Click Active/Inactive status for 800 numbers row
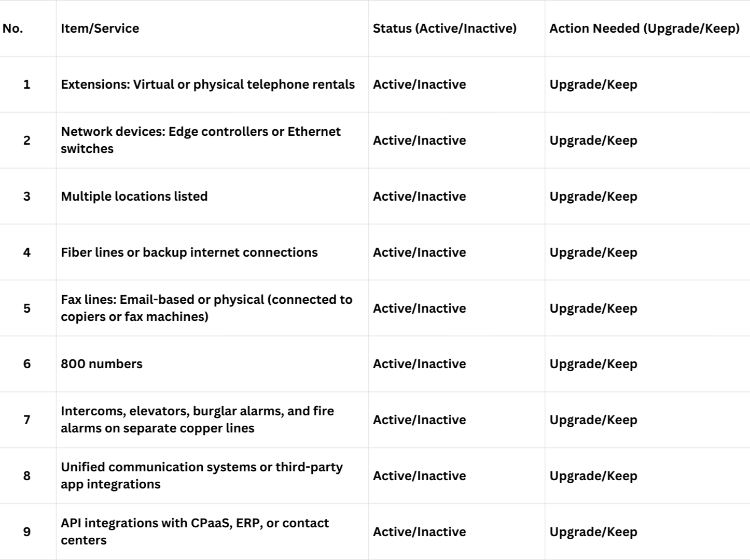 [419, 364]
